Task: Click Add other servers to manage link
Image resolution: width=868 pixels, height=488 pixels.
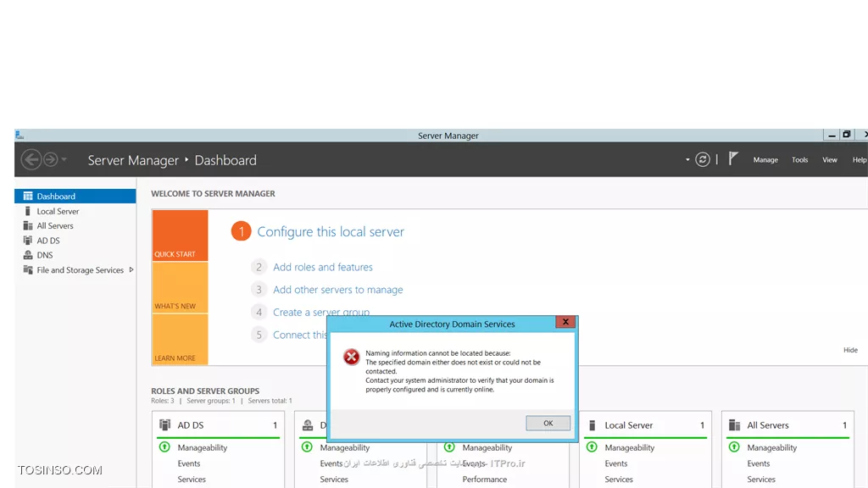Action: point(337,290)
